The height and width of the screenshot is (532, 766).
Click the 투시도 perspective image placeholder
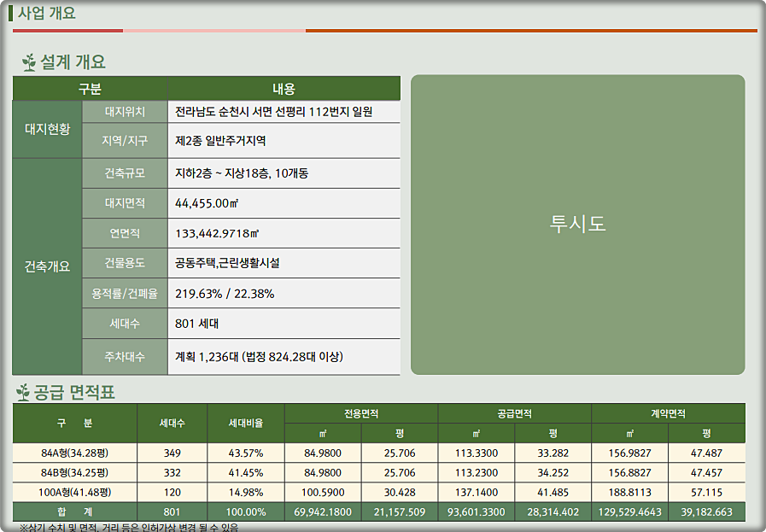(577, 225)
